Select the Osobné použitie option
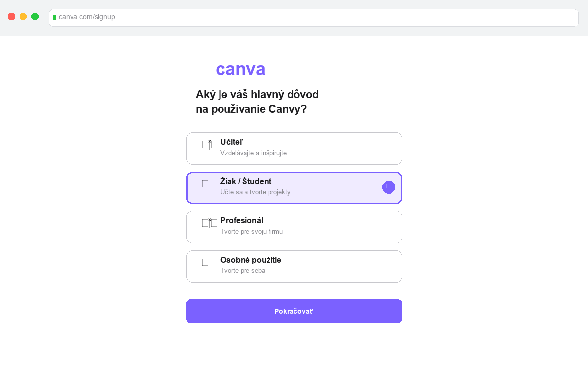Screen dimensions: 588x368 [x=294, y=266]
